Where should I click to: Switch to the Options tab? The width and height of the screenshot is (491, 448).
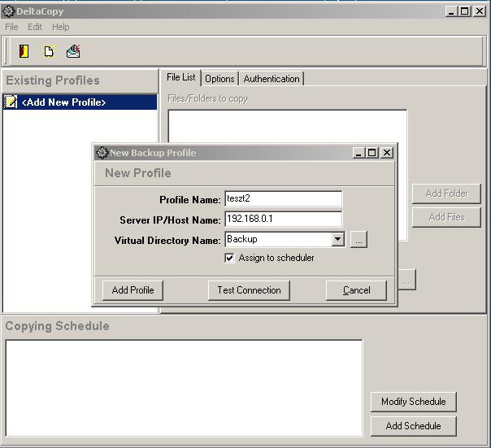(219, 79)
